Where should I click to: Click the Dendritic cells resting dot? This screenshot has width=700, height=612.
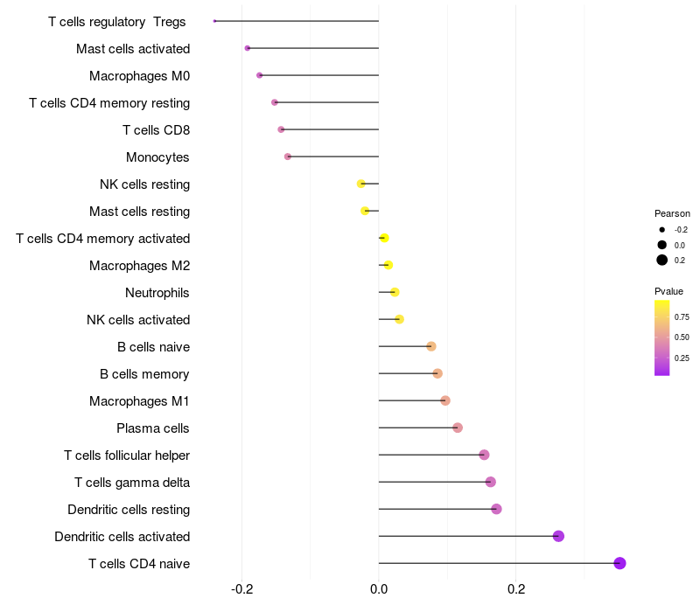[496, 509]
